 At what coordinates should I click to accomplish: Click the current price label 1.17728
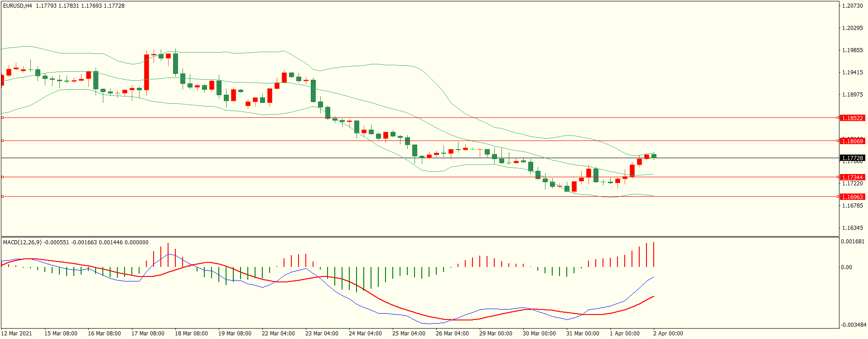[x=852, y=158]
